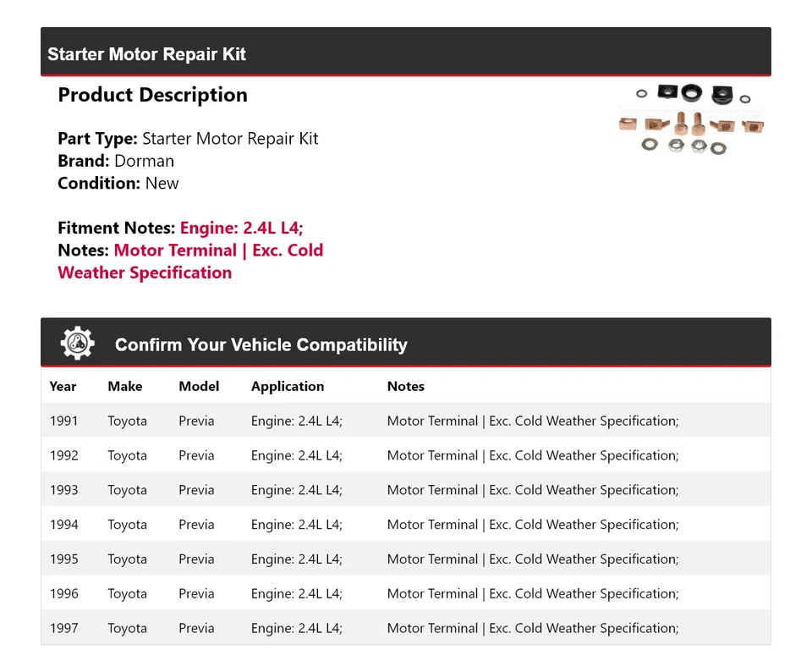Click the Notes column header
The image size is (812, 672).
tap(405, 387)
